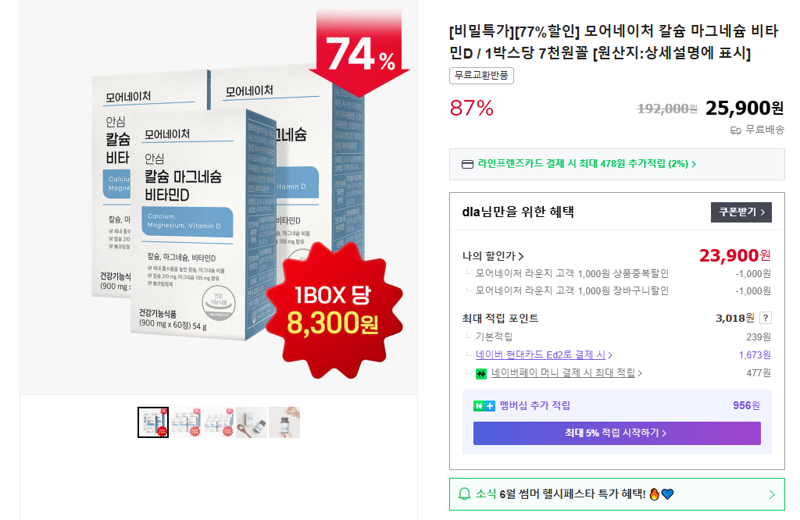Select the last thumbnail with bottle
The height and width of the screenshot is (520, 800).
[x=284, y=422]
